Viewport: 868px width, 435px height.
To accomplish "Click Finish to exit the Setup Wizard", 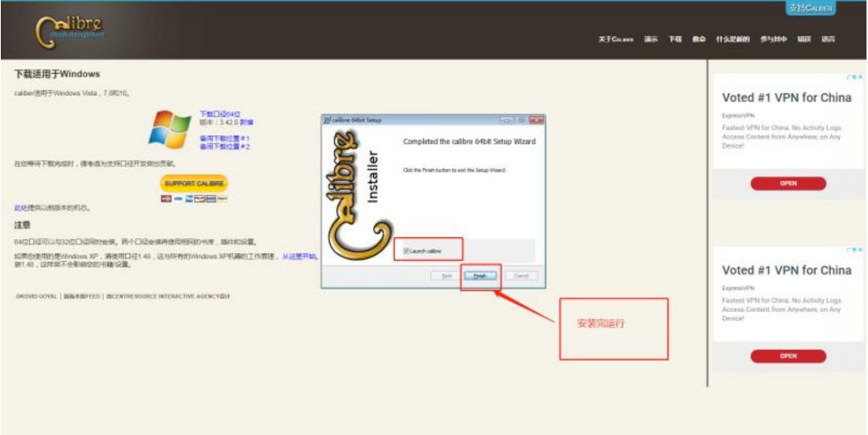I will click(x=480, y=275).
